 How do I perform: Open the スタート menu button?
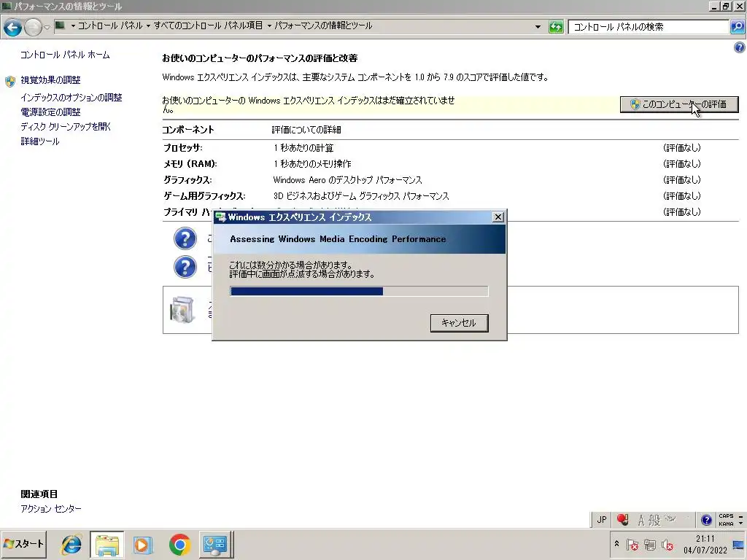24,544
